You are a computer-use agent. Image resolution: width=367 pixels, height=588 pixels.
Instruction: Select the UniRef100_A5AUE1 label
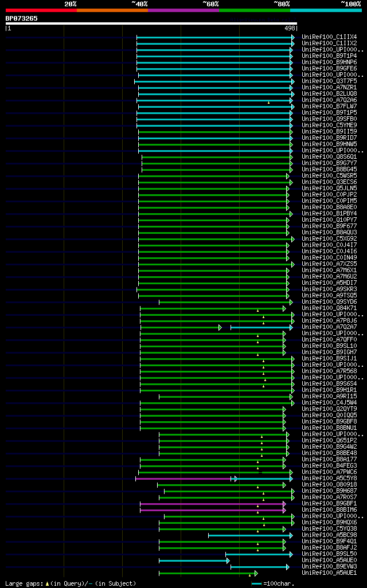click(330, 573)
